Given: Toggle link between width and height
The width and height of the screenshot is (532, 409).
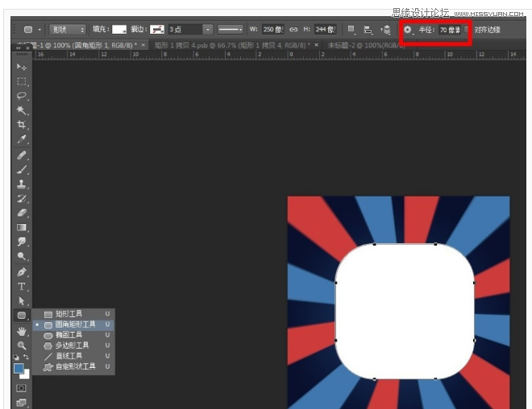Looking at the screenshot, I should point(293,30).
